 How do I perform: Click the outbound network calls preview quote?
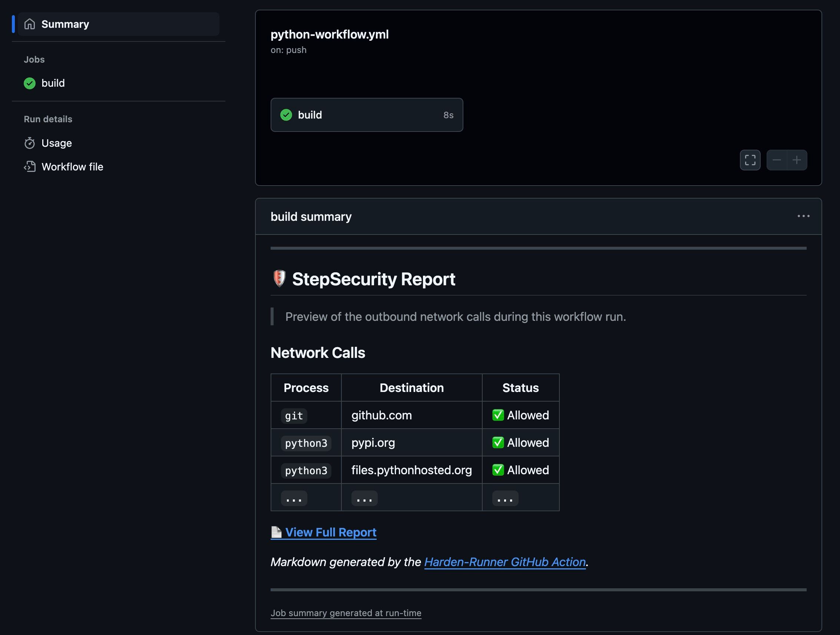coord(455,316)
